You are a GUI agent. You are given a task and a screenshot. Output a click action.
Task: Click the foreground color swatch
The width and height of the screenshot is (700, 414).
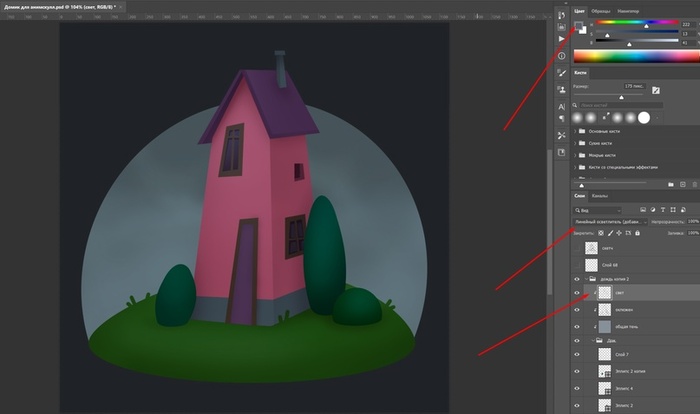(x=577, y=25)
